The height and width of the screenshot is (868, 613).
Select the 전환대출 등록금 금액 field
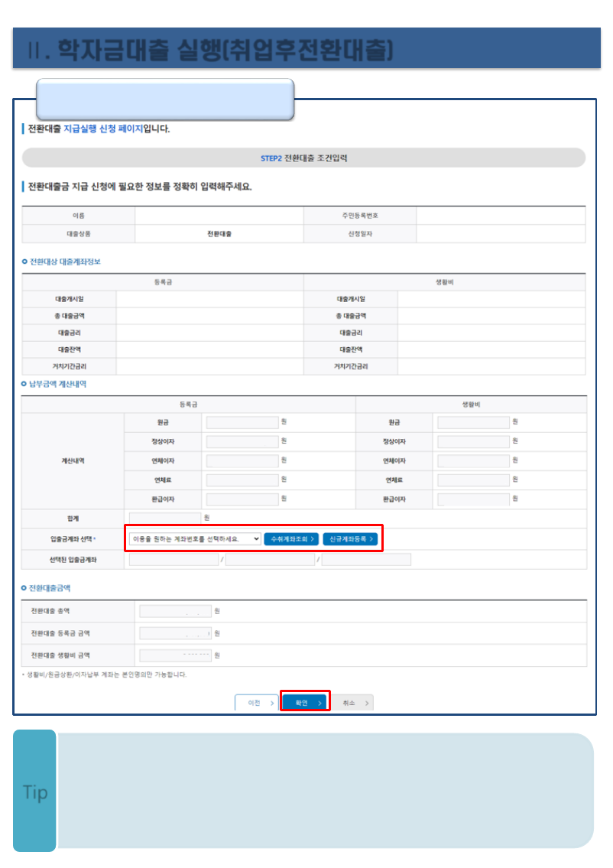[x=175, y=633]
